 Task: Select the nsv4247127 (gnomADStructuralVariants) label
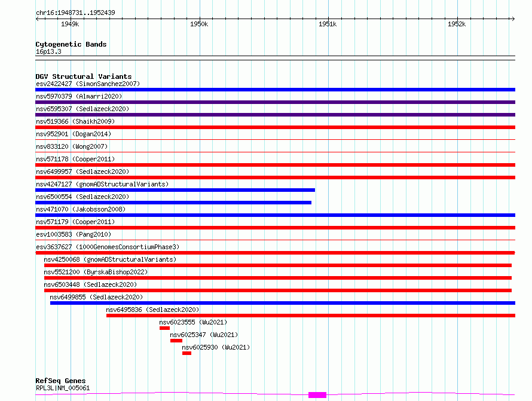coord(102,184)
